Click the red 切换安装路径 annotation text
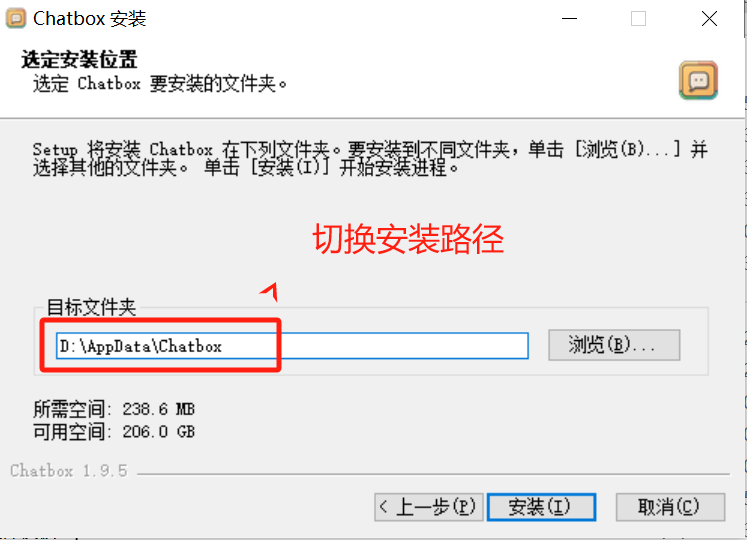The image size is (747, 540). pyautogui.click(x=408, y=239)
